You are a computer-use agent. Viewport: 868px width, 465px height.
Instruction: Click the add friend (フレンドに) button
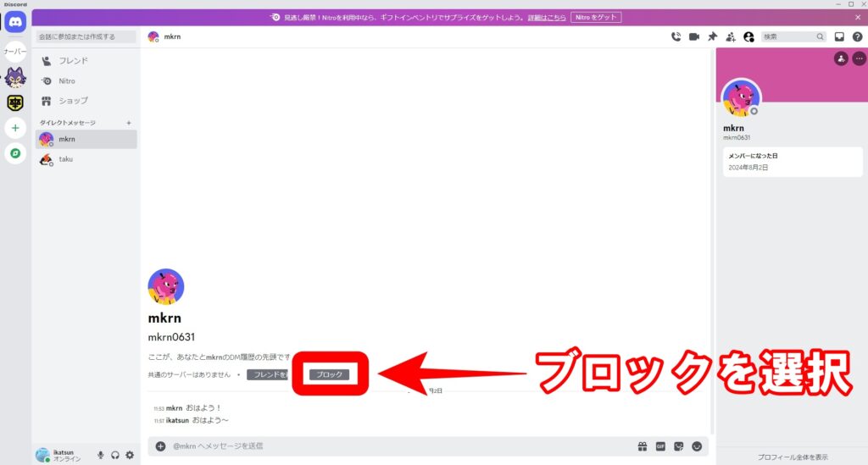(x=269, y=375)
